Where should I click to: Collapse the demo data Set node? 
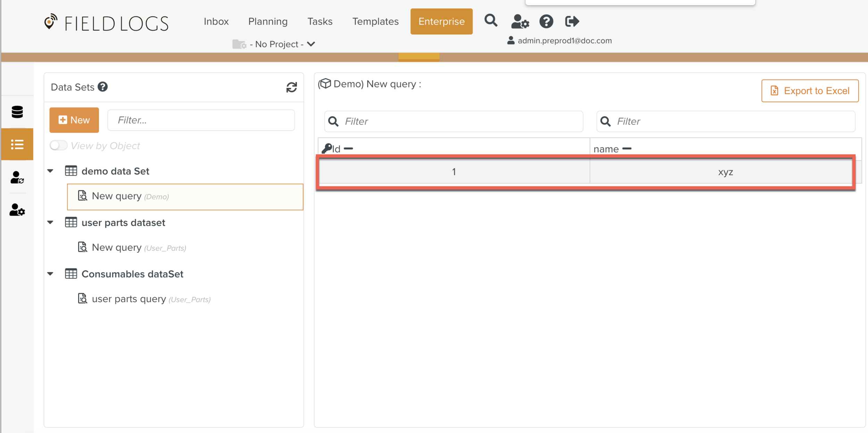(51, 171)
